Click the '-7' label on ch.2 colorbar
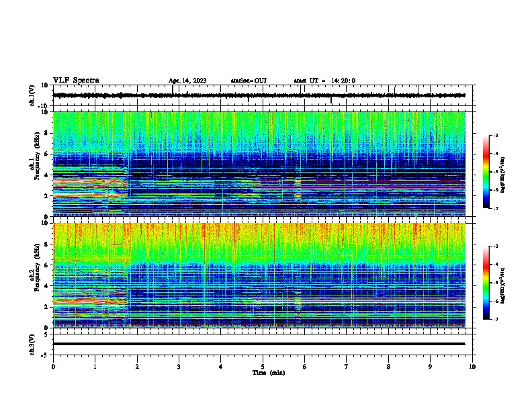532x411 pixels. click(496, 319)
